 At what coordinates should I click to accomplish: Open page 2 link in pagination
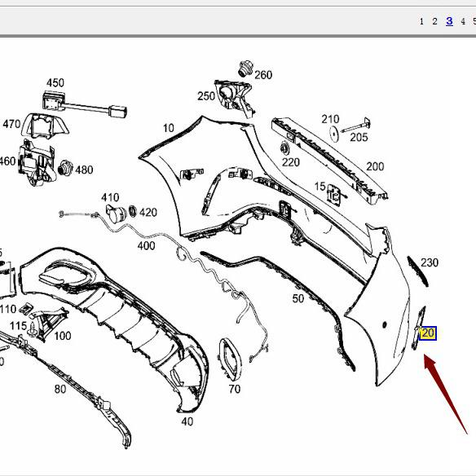click(x=434, y=21)
